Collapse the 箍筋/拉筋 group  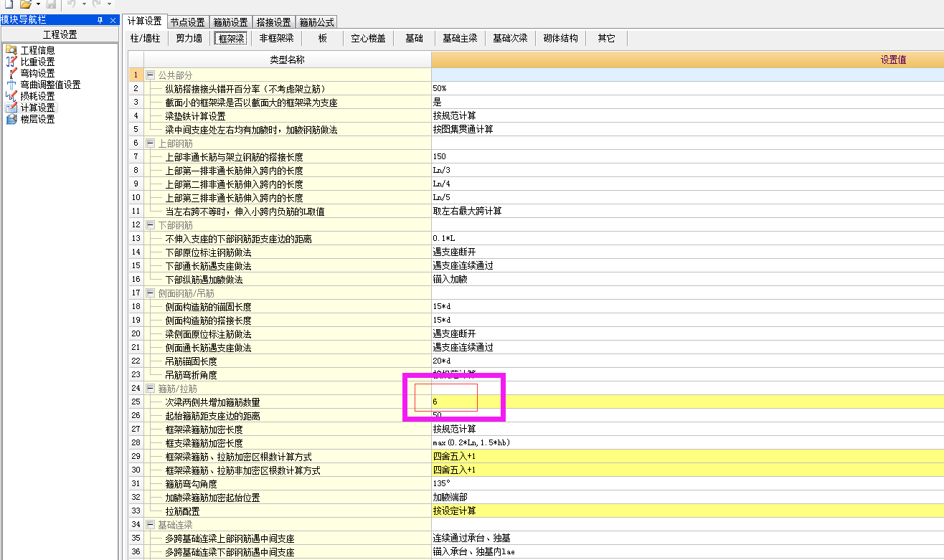click(150, 389)
